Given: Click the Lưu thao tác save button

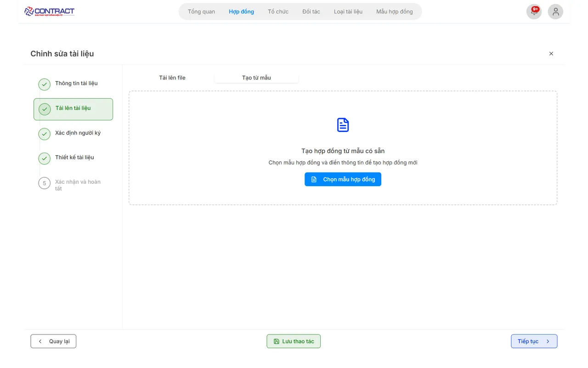Looking at the screenshot, I should click(x=294, y=341).
